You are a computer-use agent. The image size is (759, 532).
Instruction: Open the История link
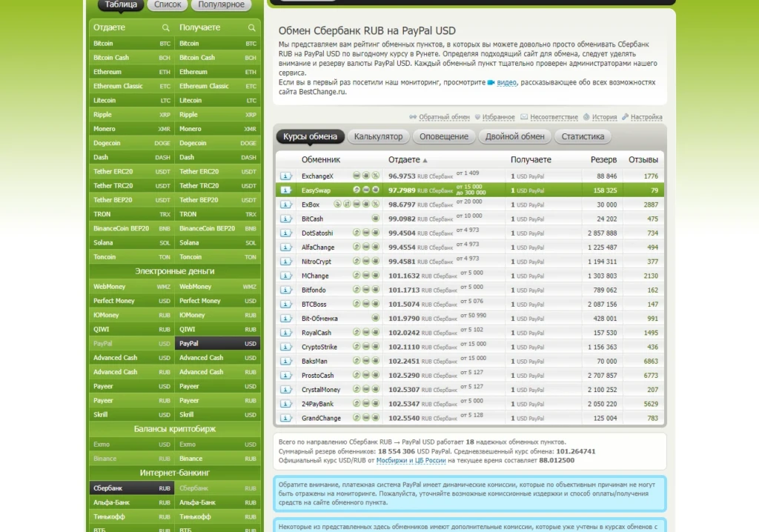[604, 117]
